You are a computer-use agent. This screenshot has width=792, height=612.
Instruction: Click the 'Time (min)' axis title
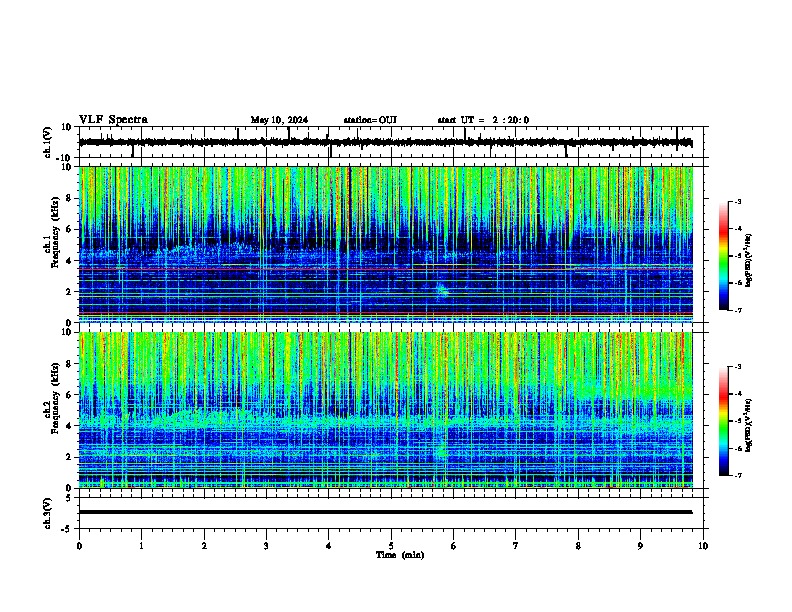click(400, 555)
